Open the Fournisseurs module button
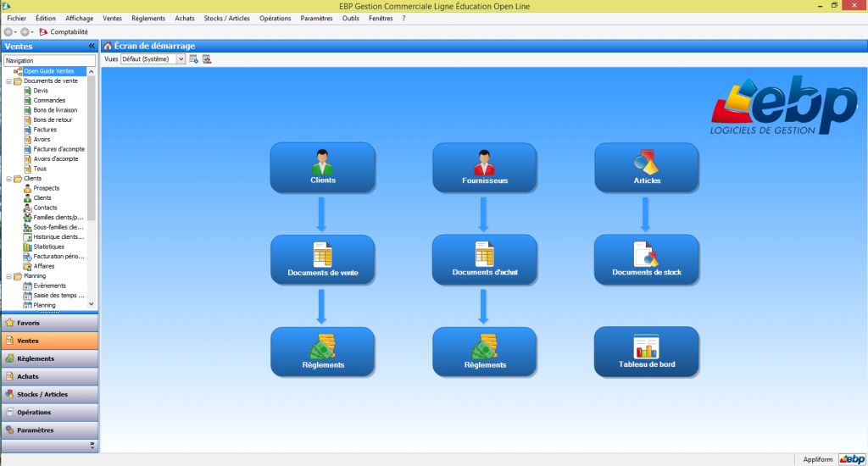This screenshot has height=466, width=868. (484, 168)
